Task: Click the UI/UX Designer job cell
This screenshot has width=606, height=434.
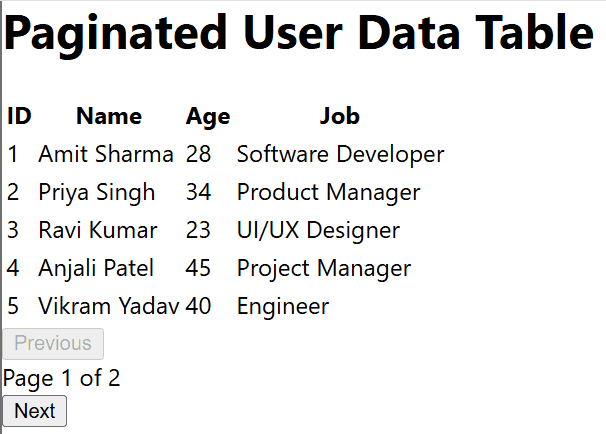Action: (318, 230)
